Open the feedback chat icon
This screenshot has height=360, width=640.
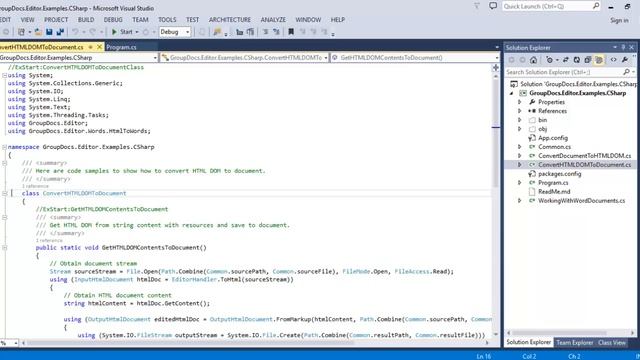click(x=493, y=6)
